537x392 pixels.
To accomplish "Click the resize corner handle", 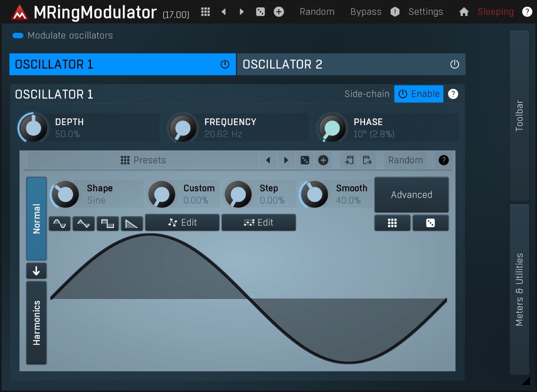I will pos(527,381).
